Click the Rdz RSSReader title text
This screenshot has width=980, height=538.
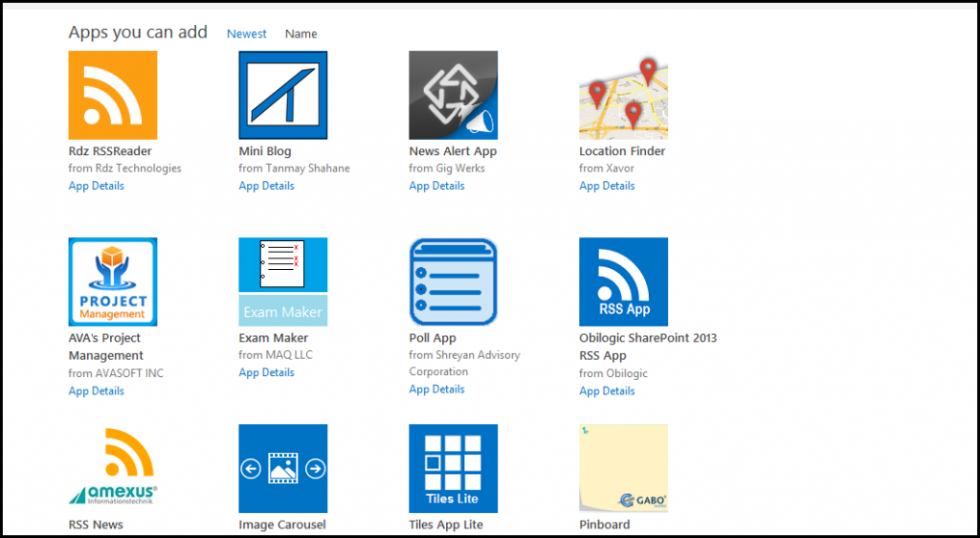coord(110,151)
